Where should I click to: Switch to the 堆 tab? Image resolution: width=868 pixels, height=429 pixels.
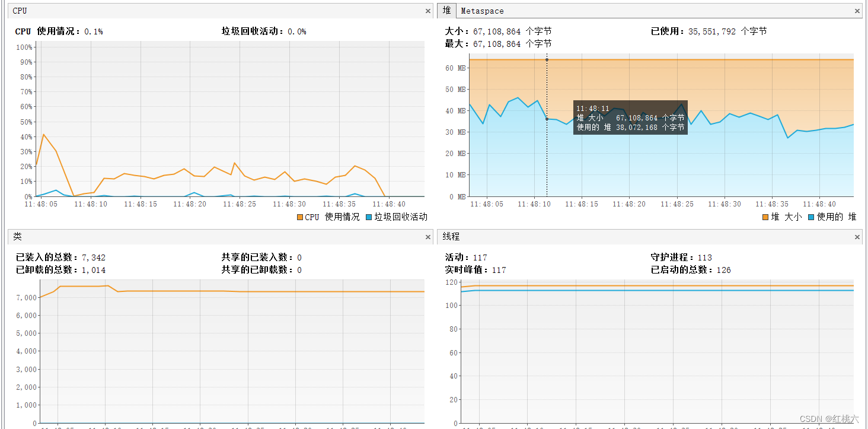447,11
